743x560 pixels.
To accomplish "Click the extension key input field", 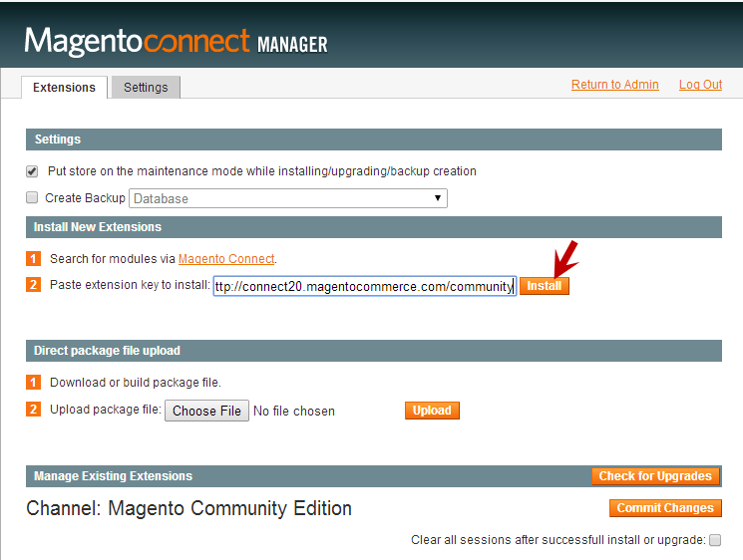I will click(364, 286).
